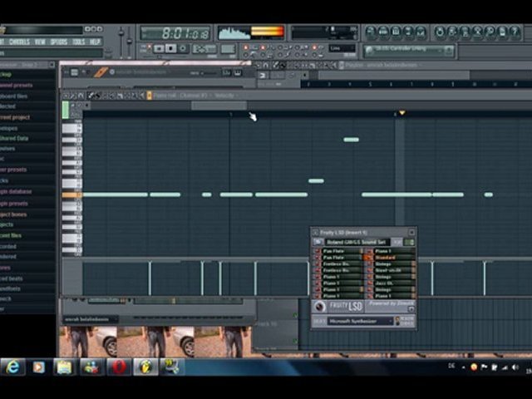Click the Fruity LSD round logo knob
The width and height of the screenshot is (532, 399).
pos(321,307)
